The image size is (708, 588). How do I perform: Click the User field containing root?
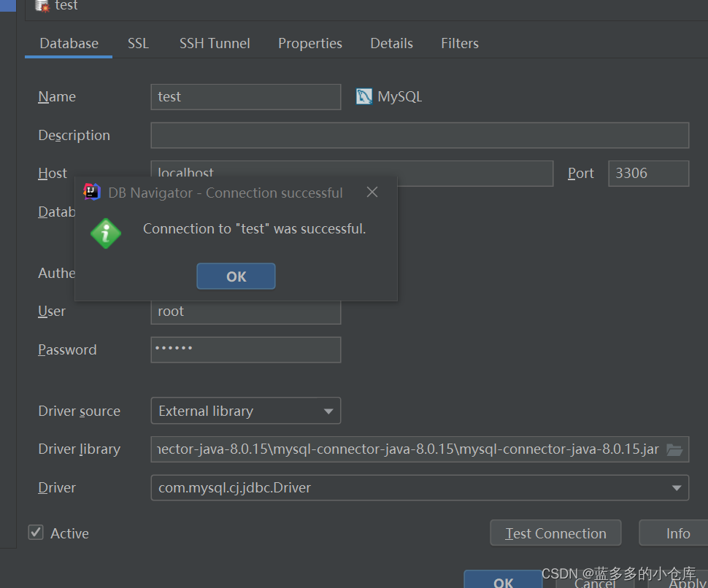(246, 312)
